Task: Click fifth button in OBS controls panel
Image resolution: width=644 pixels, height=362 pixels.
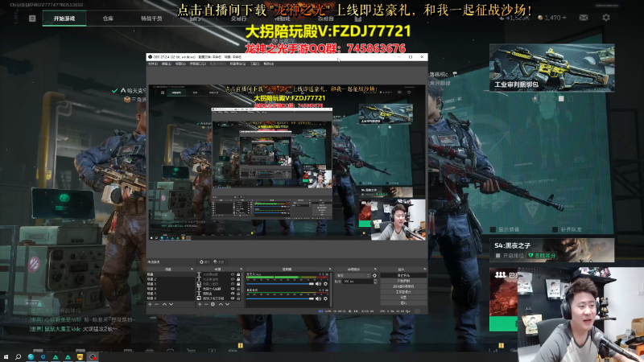Action: click(x=403, y=297)
